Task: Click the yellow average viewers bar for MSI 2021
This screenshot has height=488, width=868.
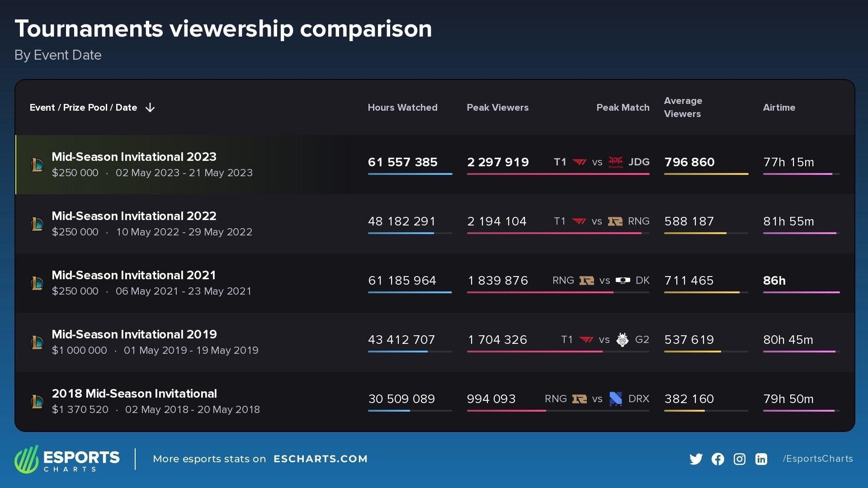Action: point(702,292)
